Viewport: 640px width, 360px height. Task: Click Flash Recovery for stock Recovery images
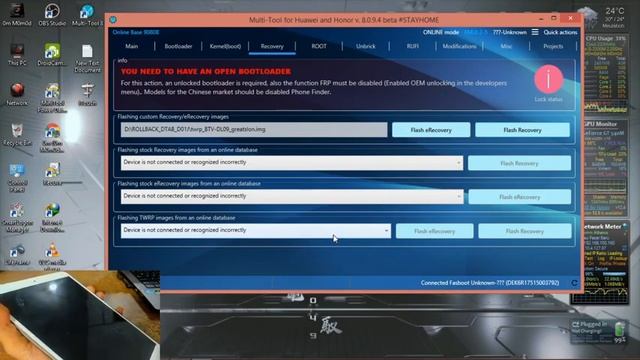coord(519,163)
